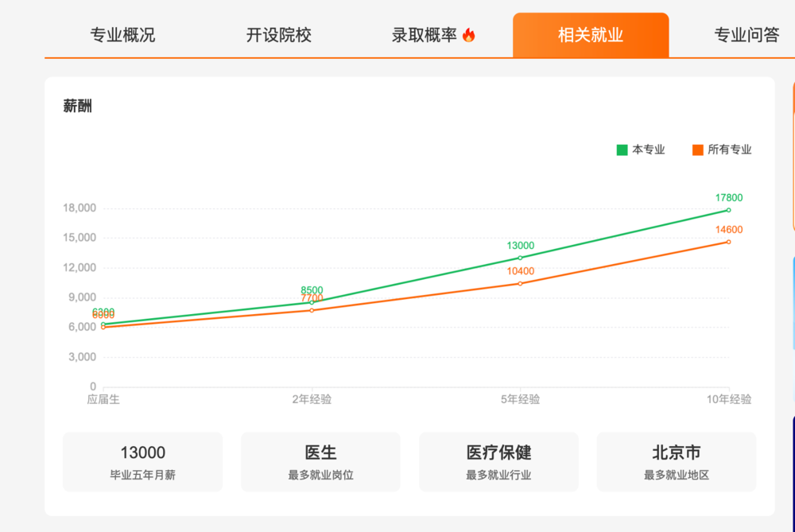Screen dimensions: 795x532
Task: Go to the 专业问答 tab
Action: pos(747,35)
